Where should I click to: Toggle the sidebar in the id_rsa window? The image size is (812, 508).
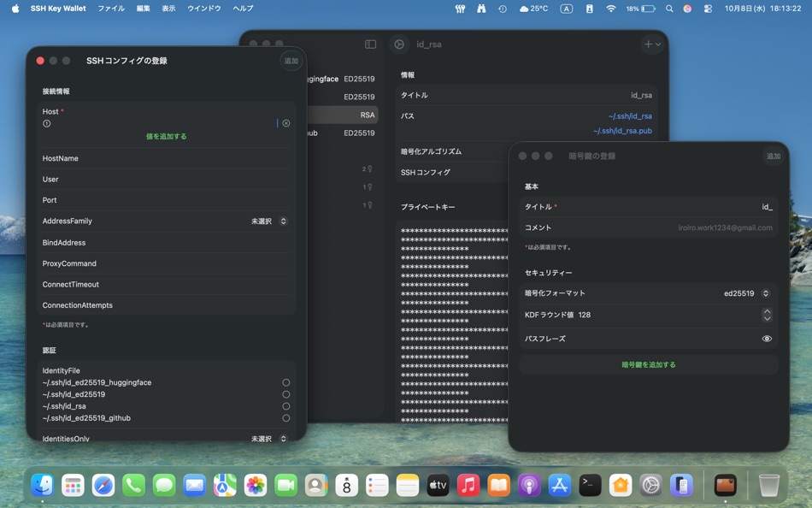pos(369,44)
